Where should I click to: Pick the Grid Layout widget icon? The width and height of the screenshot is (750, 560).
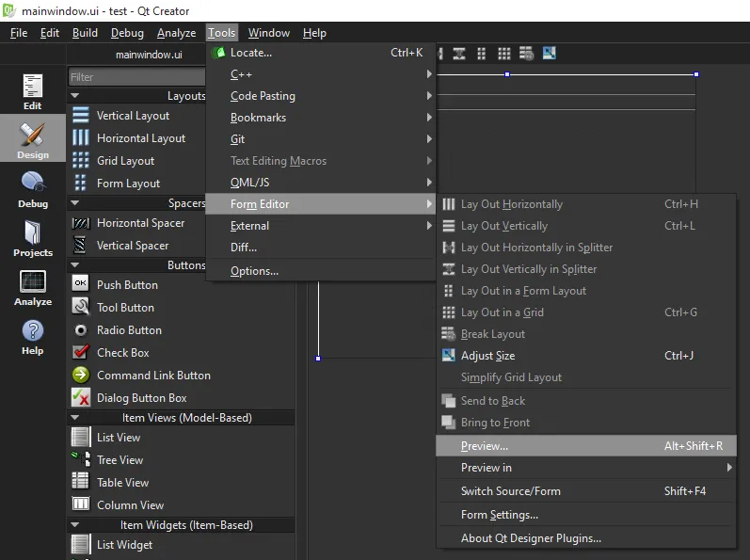click(81, 161)
